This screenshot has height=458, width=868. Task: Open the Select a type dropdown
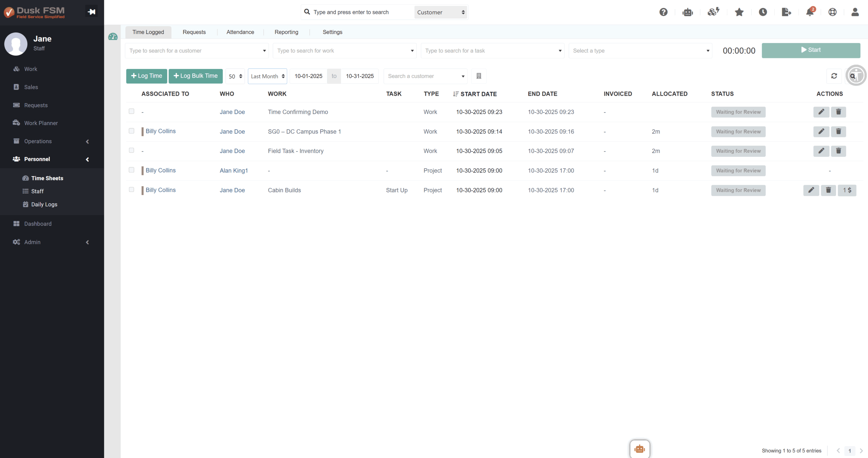pyautogui.click(x=640, y=51)
